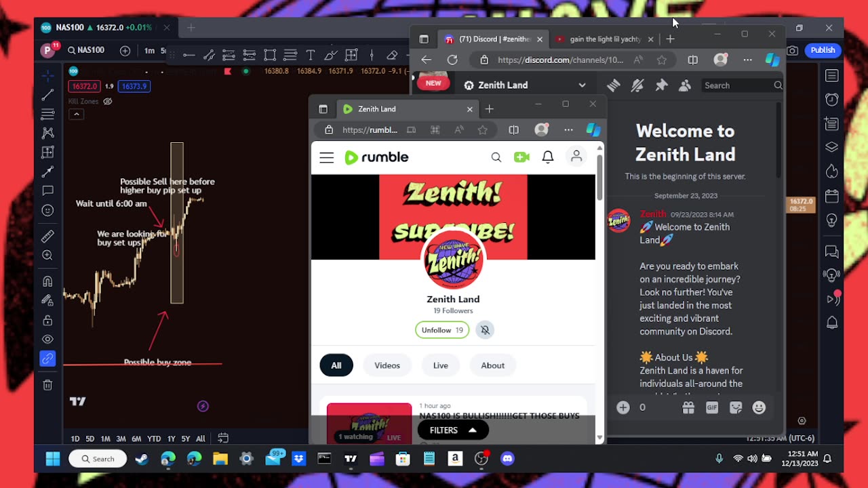Select the YTD date range

(154, 439)
